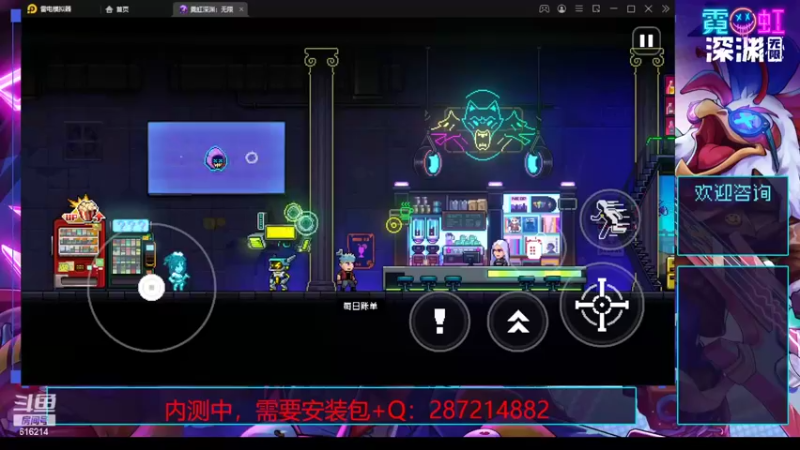
Task: Click the red banner text with Q: 287214882
Action: [357, 410]
